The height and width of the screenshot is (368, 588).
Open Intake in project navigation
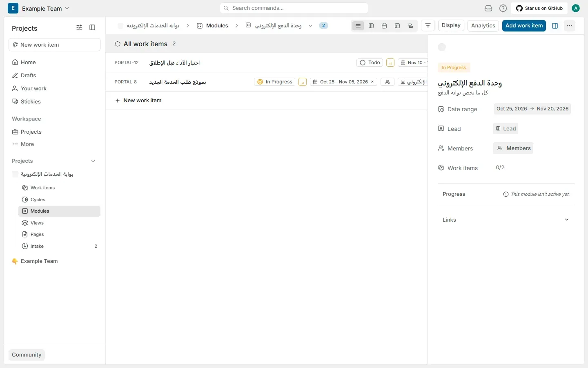pos(59,246)
